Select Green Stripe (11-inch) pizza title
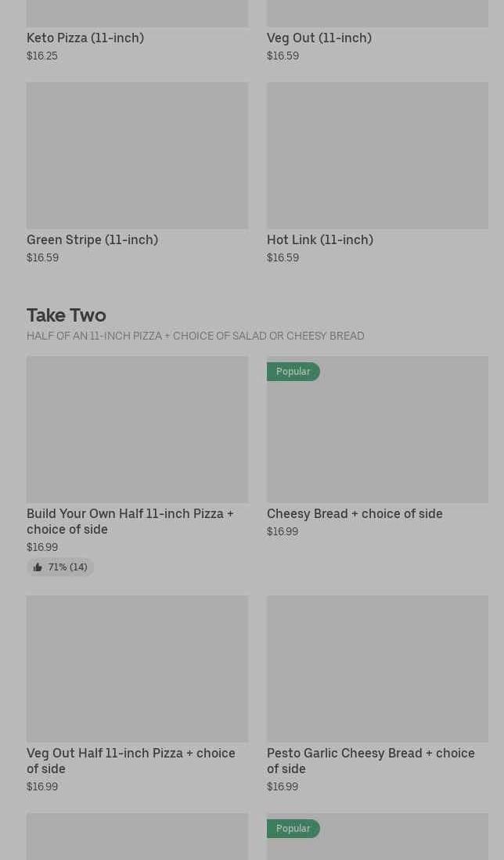This screenshot has height=860, width=504. pyautogui.click(x=92, y=239)
